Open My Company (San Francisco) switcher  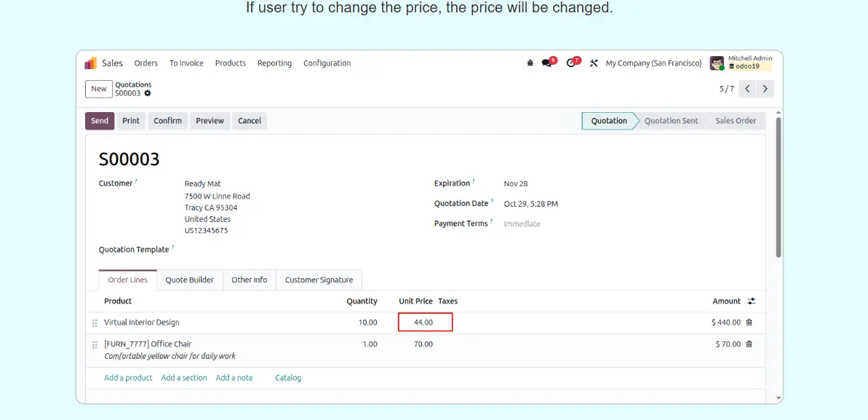click(x=653, y=63)
